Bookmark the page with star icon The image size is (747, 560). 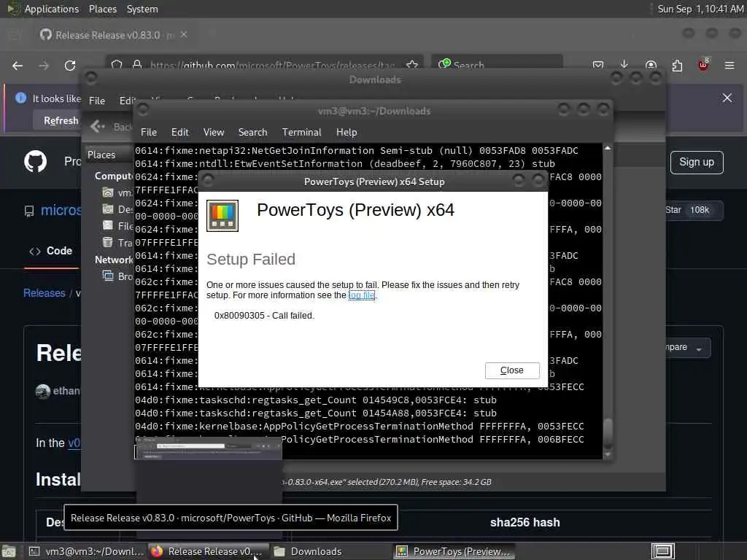click(412, 65)
